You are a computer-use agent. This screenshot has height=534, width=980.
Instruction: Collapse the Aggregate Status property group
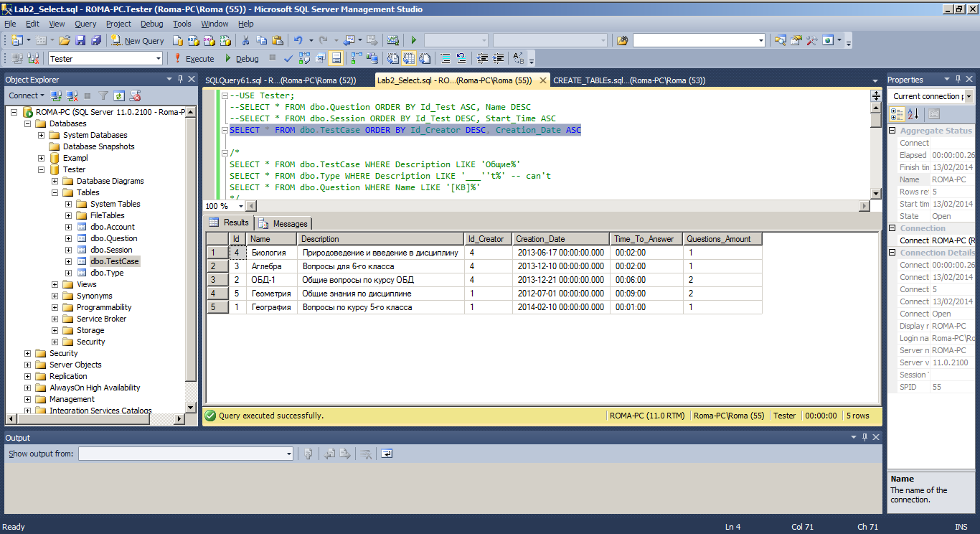click(x=892, y=131)
